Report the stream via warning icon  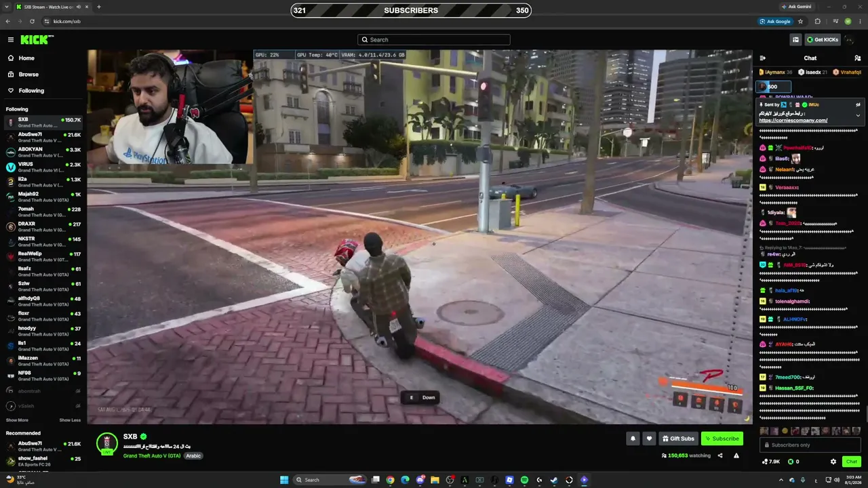pyautogui.click(x=736, y=455)
